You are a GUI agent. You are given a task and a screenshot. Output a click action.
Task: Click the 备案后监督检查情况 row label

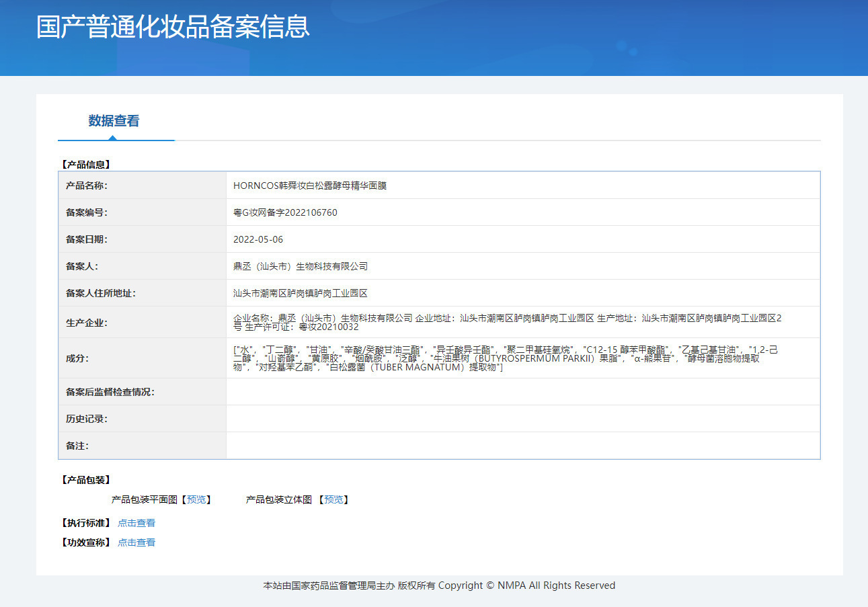[110, 392]
